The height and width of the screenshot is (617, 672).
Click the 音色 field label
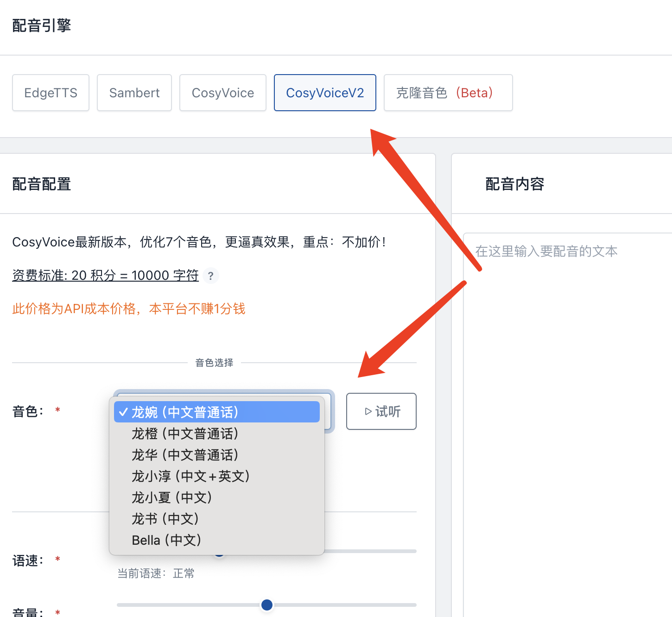[x=28, y=411]
